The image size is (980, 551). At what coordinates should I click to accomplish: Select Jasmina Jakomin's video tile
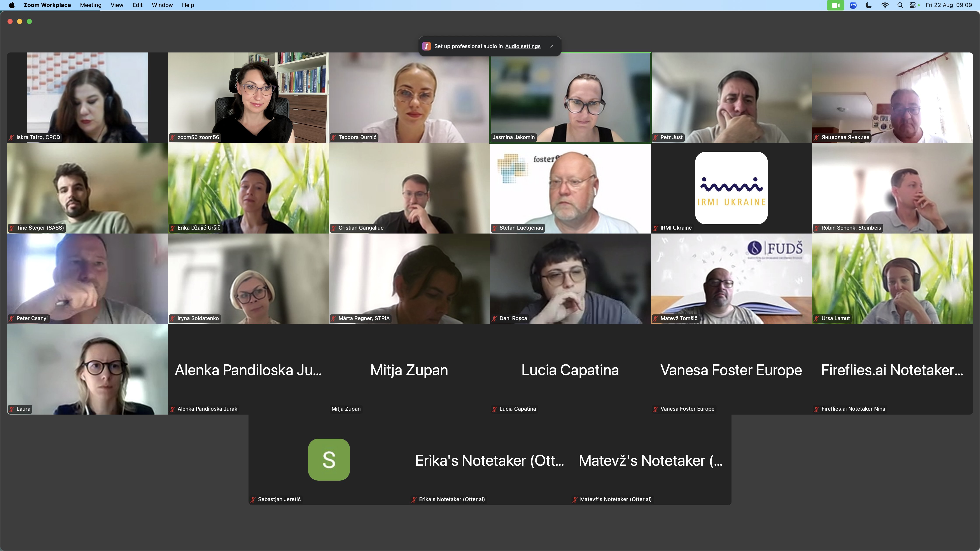570,98
